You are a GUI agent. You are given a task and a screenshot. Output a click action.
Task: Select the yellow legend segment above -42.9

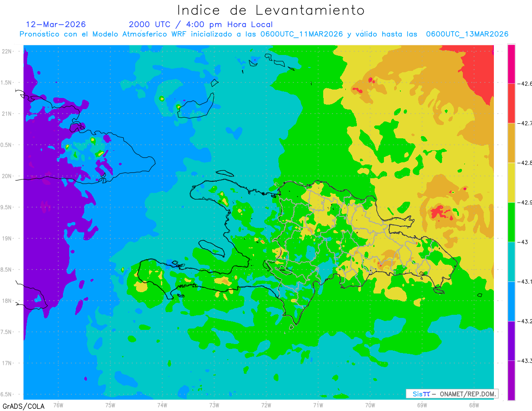tap(511, 182)
